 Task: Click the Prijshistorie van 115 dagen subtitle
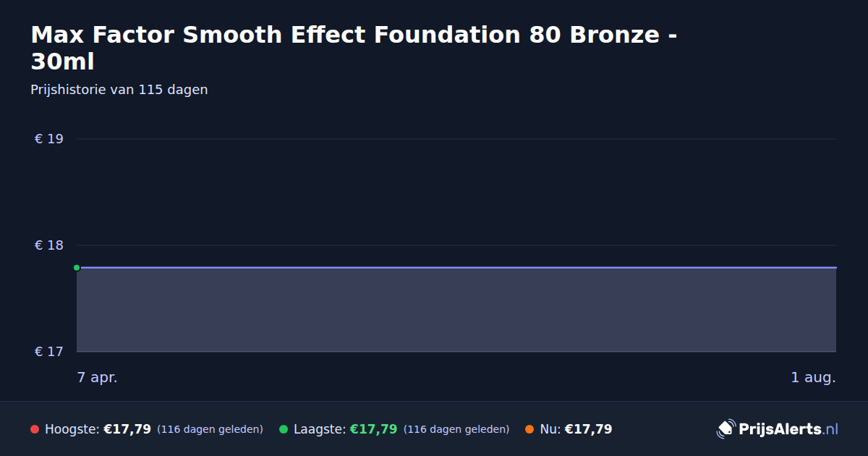click(119, 90)
